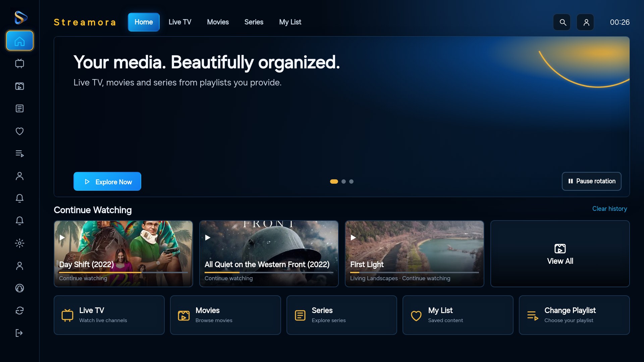Select the third carousel dot

(351, 181)
